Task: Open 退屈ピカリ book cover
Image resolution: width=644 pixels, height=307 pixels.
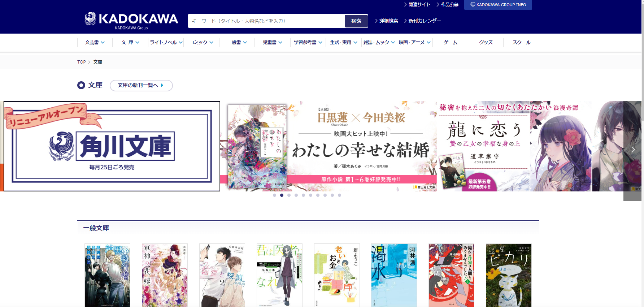Action: click(509, 275)
